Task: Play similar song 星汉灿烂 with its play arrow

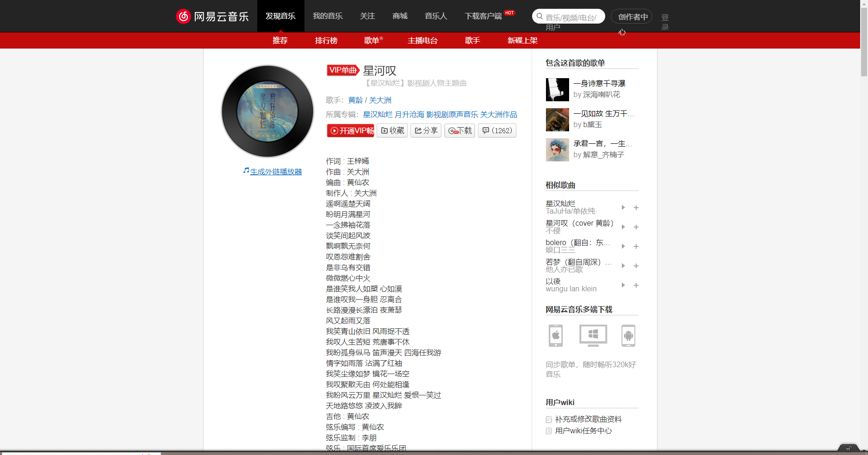Action: coord(623,208)
